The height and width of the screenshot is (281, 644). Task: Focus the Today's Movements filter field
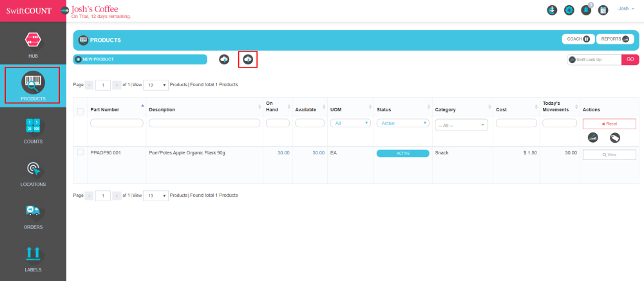click(560, 123)
